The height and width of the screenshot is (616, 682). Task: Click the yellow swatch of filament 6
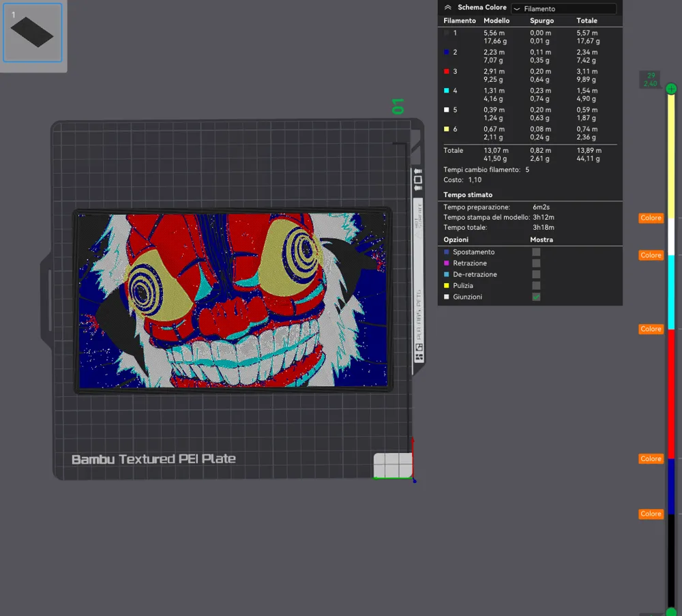pyautogui.click(x=446, y=129)
